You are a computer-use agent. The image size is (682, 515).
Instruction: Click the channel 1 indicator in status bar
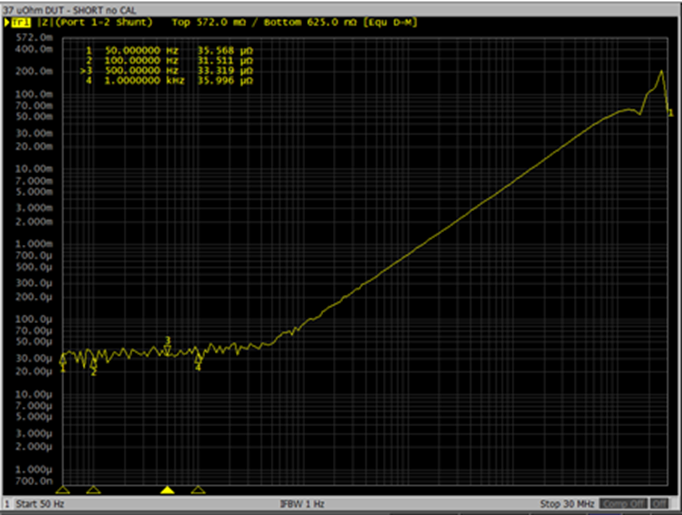tap(7, 504)
